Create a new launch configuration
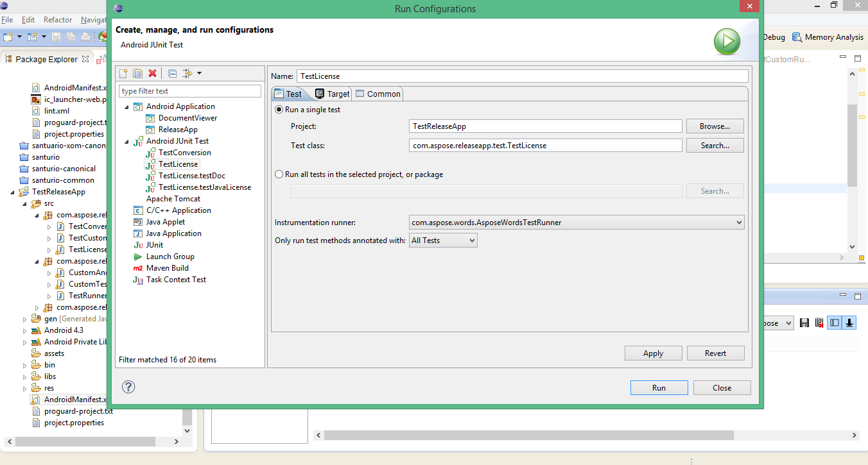The image size is (868, 465). [x=123, y=73]
